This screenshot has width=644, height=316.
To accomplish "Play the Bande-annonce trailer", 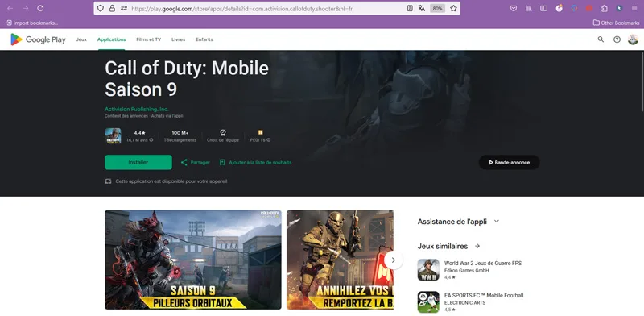I will (510, 163).
